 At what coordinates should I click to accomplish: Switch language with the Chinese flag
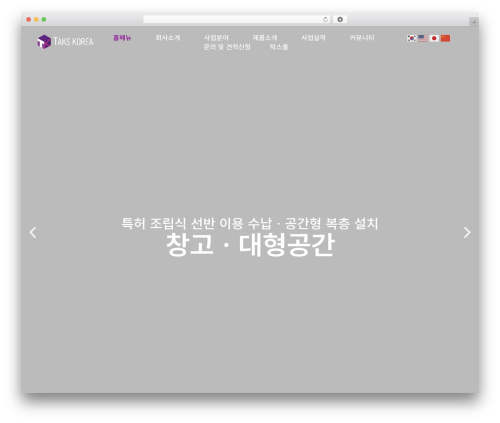445,38
